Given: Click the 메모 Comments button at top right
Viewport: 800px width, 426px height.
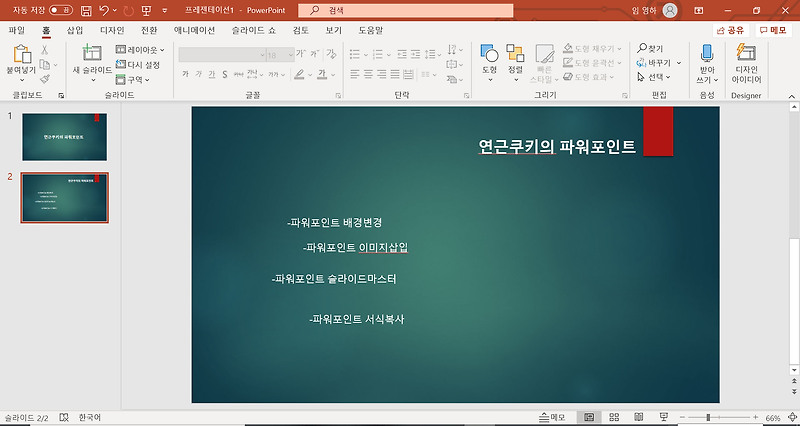Looking at the screenshot, I should pyautogui.click(x=773, y=31).
